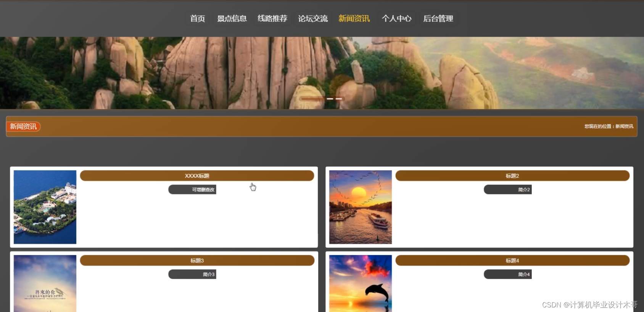Select the first carousel indicator dash

[330, 99]
